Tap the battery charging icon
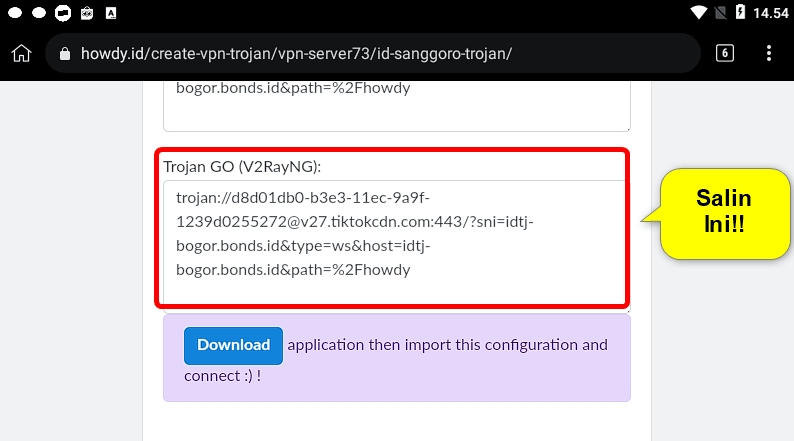The image size is (794, 441). point(740,12)
